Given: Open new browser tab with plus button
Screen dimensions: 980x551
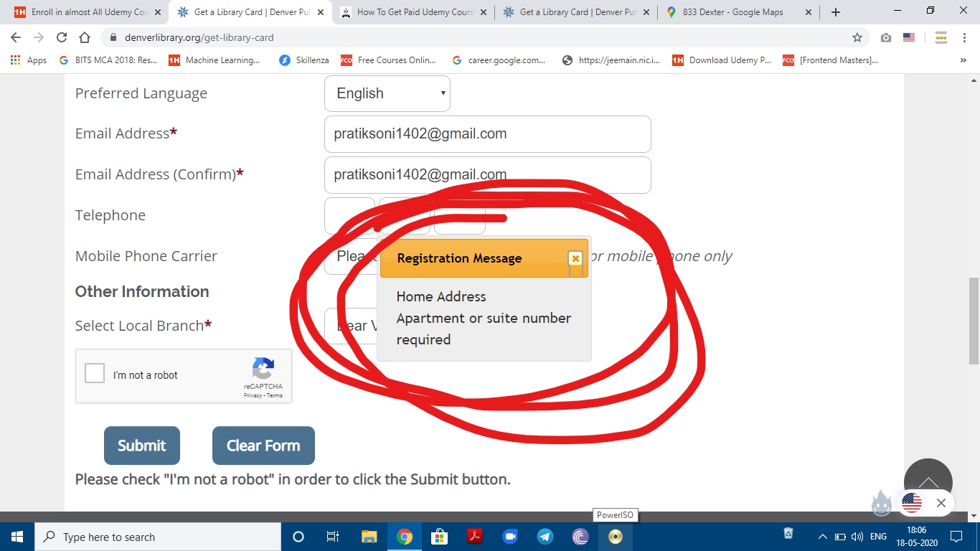Looking at the screenshot, I should pos(835,12).
